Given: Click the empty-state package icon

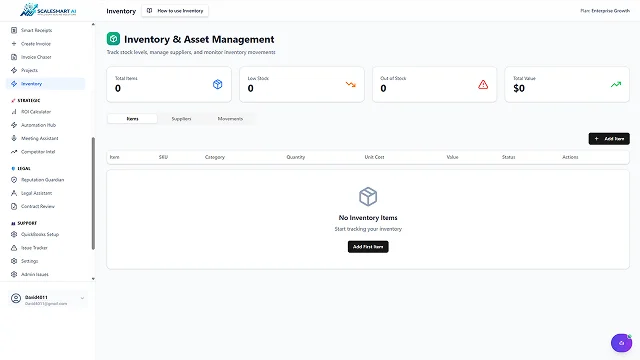Looking at the screenshot, I should pos(368,196).
